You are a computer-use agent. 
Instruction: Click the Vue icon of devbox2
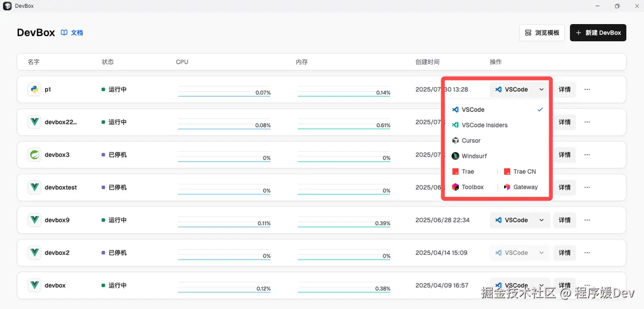(34, 253)
